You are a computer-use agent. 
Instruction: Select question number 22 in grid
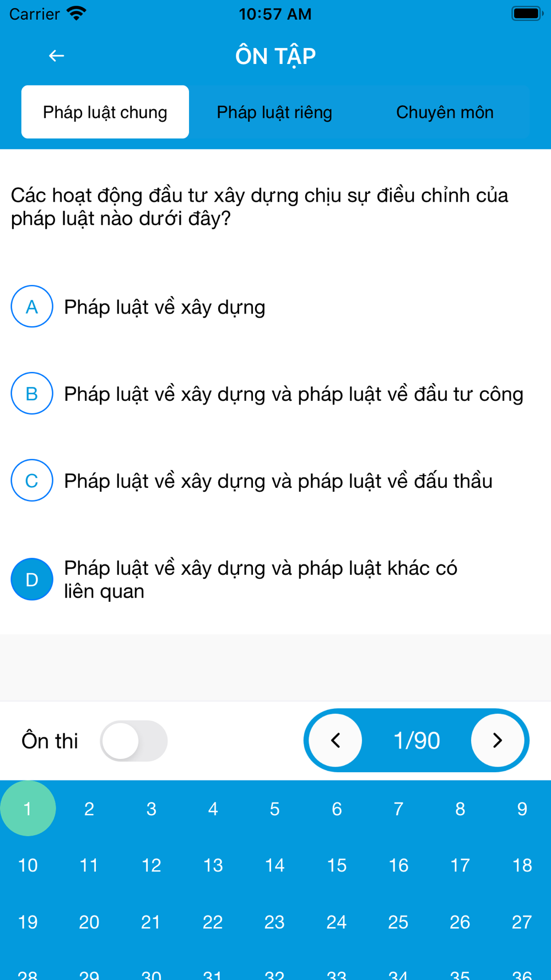(x=213, y=922)
